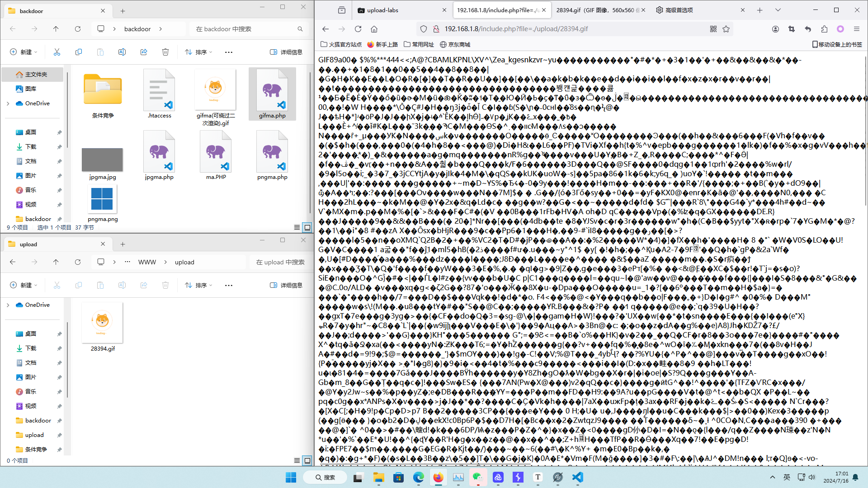868x488 pixels.
Task: Open Visual Studio Code from the taskbar
Action: (x=578, y=477)
